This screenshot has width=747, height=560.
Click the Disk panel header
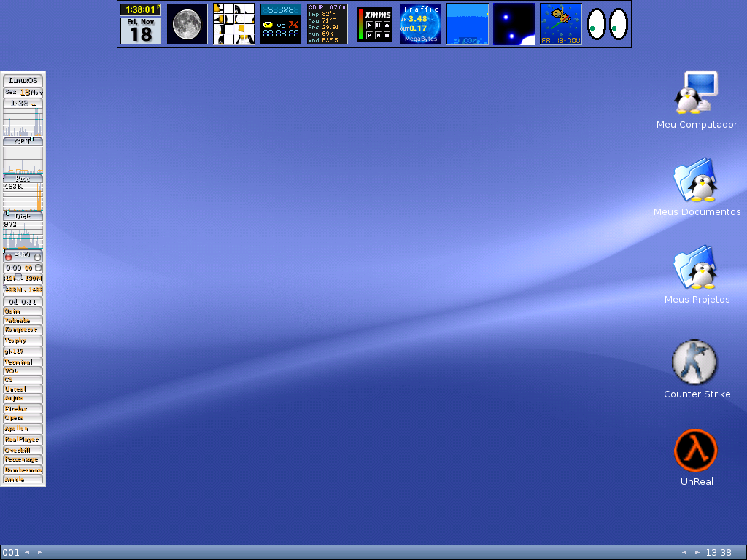click(x=23, y=216)
